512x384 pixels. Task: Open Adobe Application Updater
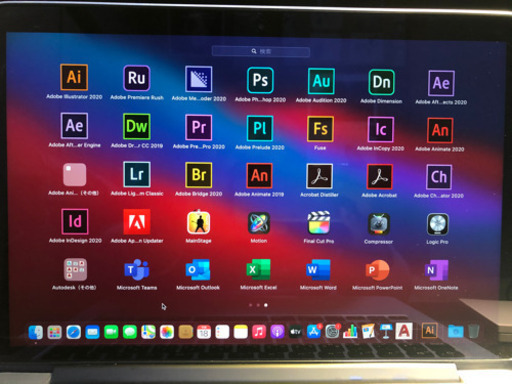(x=137, y=222)
